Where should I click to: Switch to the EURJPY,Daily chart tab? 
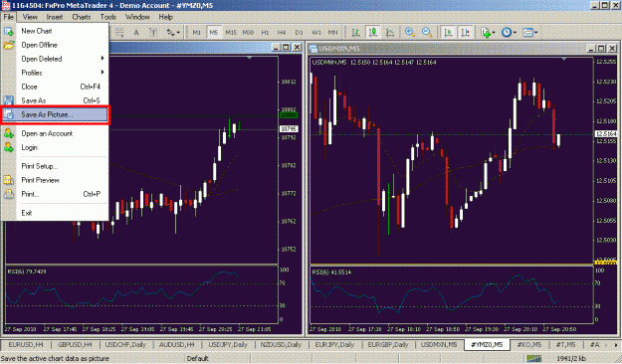point(334,344)
